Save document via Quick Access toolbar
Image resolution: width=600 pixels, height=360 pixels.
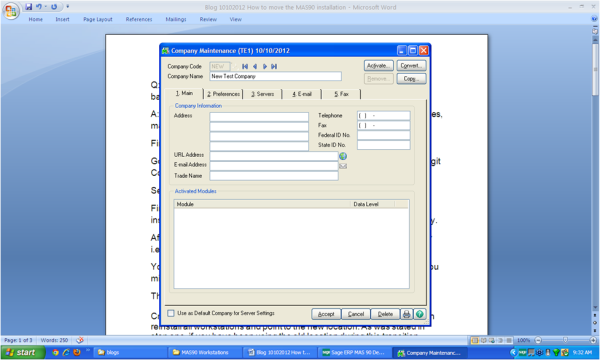29,7
